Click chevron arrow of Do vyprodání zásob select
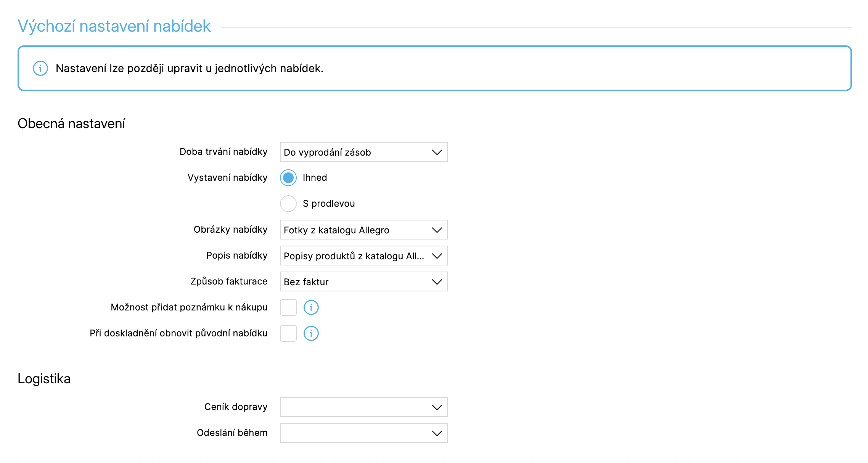Screen dimensions: 868x463 click(437, 152)
